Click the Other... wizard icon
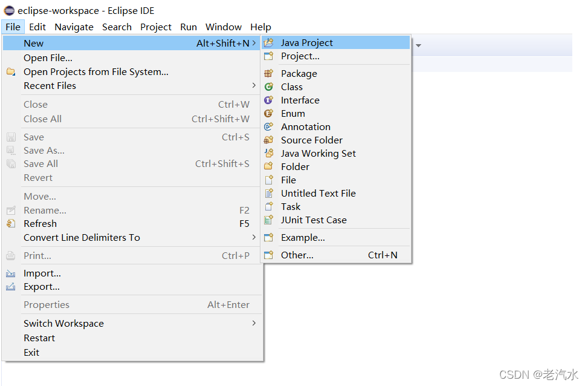 (x=268, y=255)
